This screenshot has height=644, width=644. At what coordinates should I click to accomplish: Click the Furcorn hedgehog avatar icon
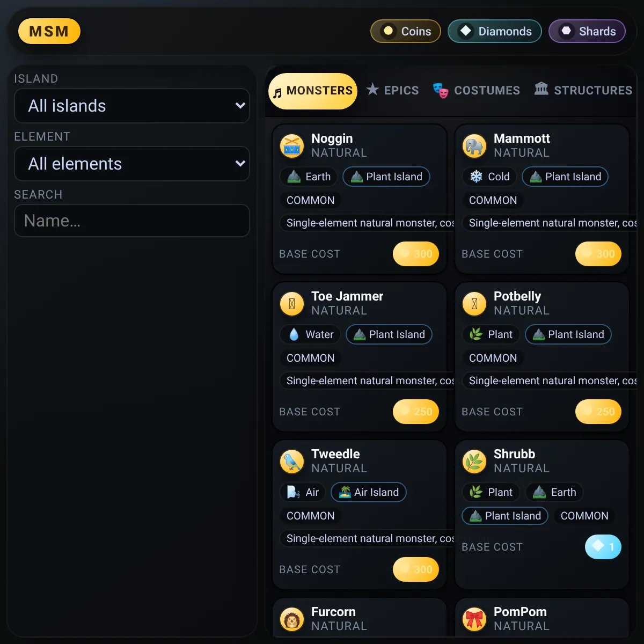[x=292, y=619]
